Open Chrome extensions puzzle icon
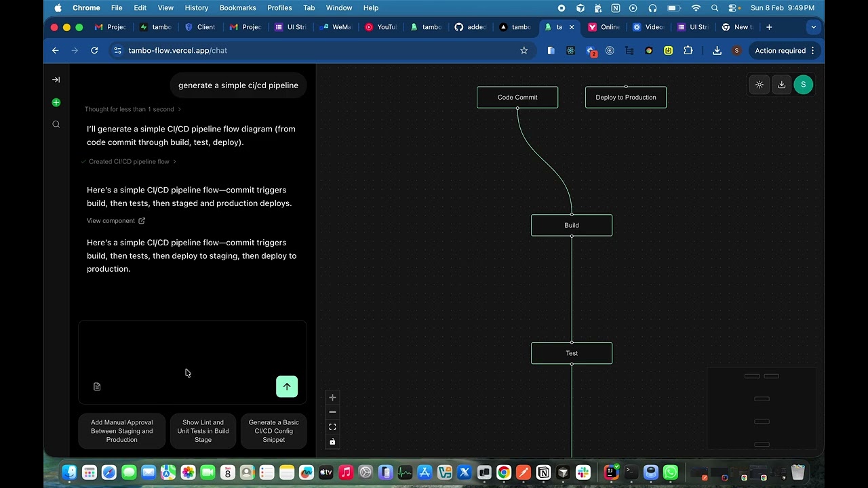 tap(688, 51)
